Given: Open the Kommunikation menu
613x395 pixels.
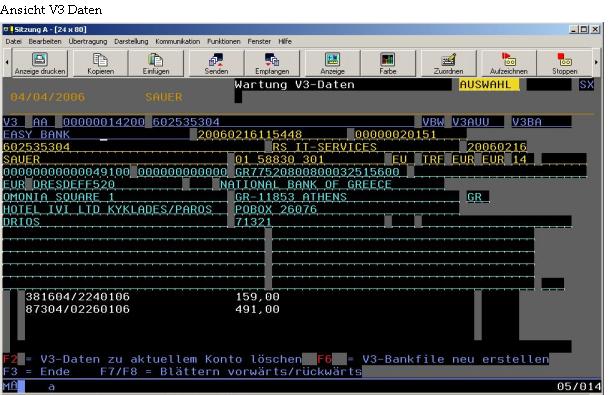Looking at the screenshot, I should [177, 41].
